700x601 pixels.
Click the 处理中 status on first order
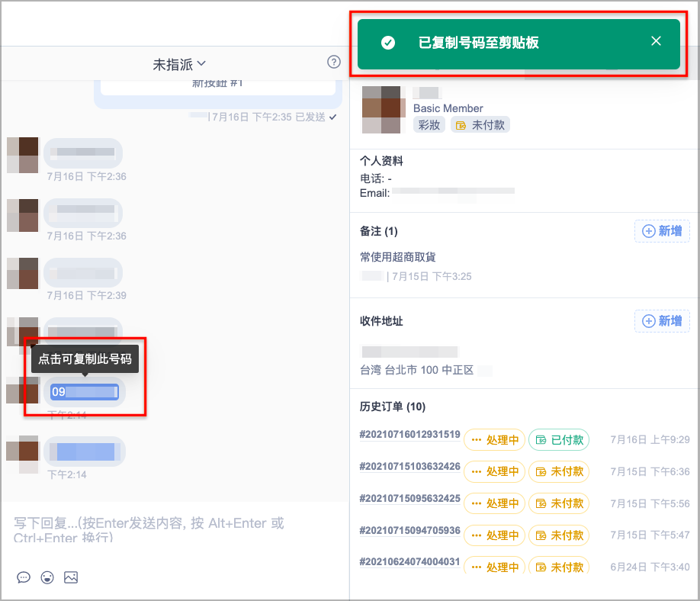pos(495,440)
